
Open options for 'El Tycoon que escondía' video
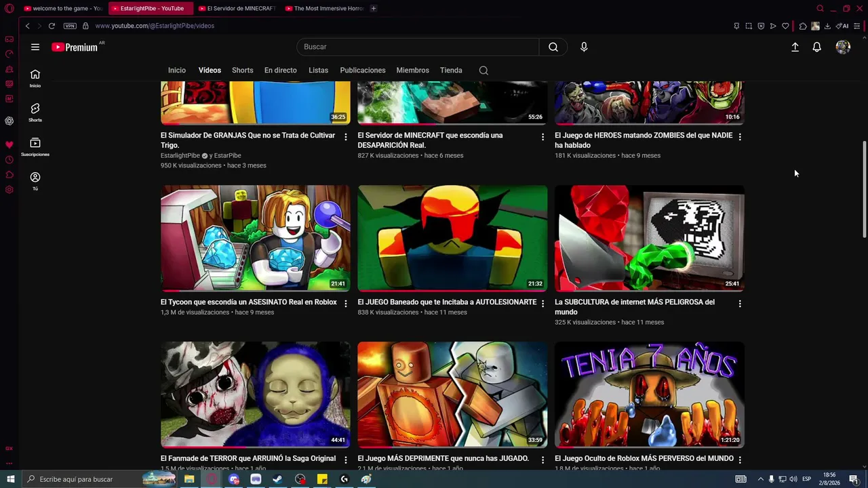(x=346, y=304)
